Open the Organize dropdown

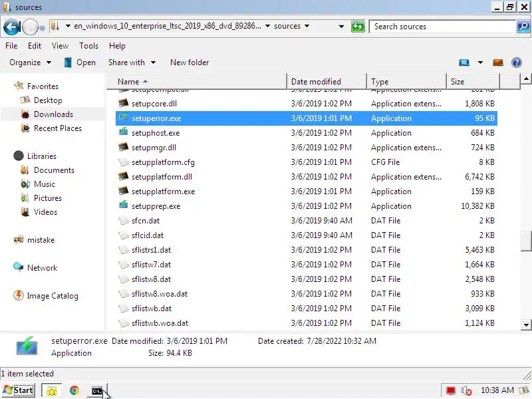click(30, 63)
